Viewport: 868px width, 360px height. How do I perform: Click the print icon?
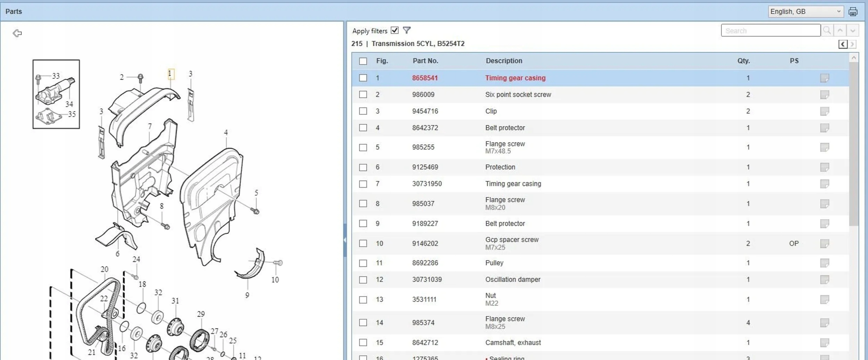[853, 12]
